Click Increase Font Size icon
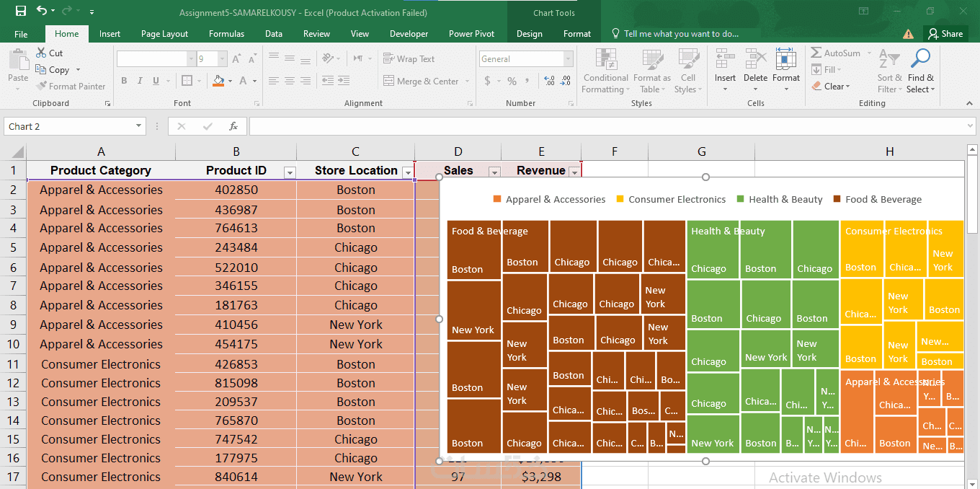 tap(238, 59)
